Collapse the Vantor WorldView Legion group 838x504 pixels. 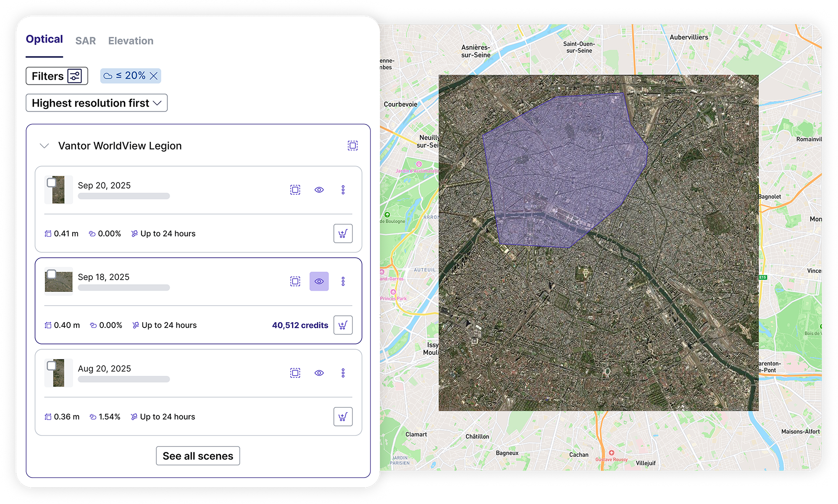tap(45, 146)
